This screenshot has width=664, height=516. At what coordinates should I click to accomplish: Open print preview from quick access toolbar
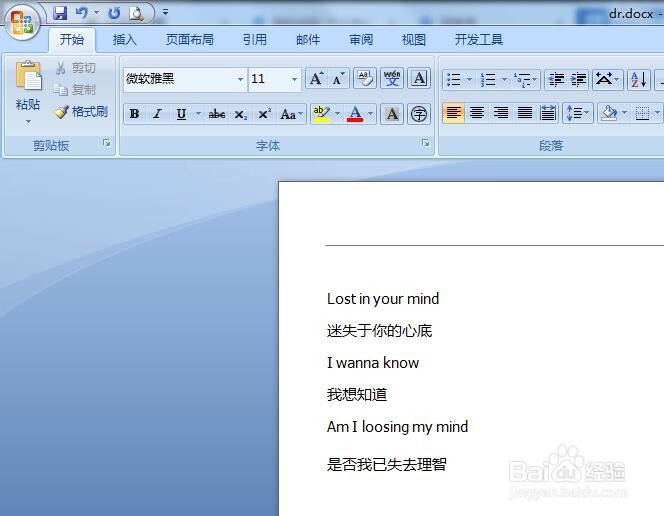coord(136,14)
